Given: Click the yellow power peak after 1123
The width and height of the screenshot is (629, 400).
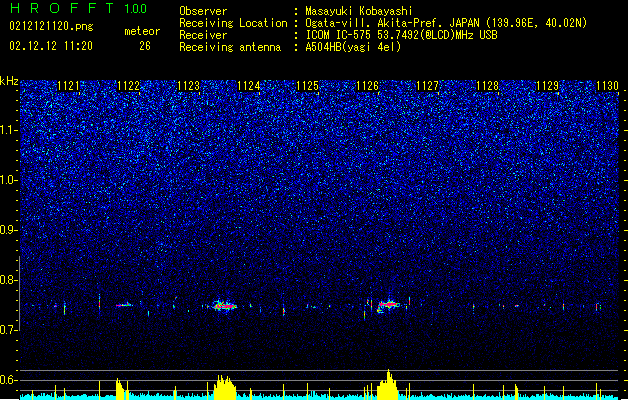Looking at the screenshot, I should (225, 387).
